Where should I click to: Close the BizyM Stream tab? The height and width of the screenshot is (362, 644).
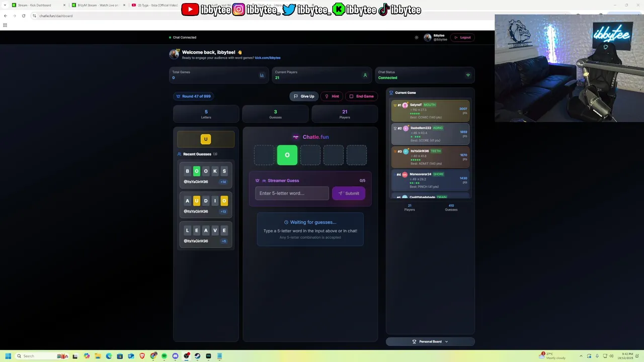tap(124, 5)
